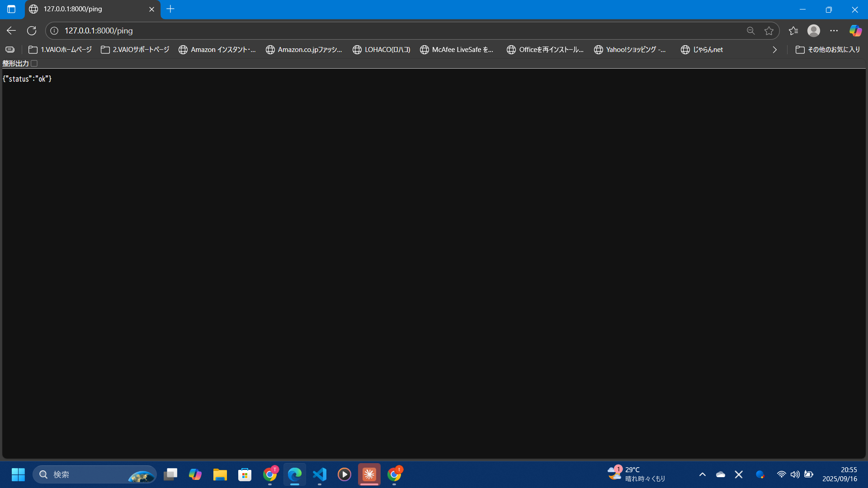Open Visual Studio Code from the taskbar
The height and width of the screenshot is (488, 868).
(x=320, y=474)
